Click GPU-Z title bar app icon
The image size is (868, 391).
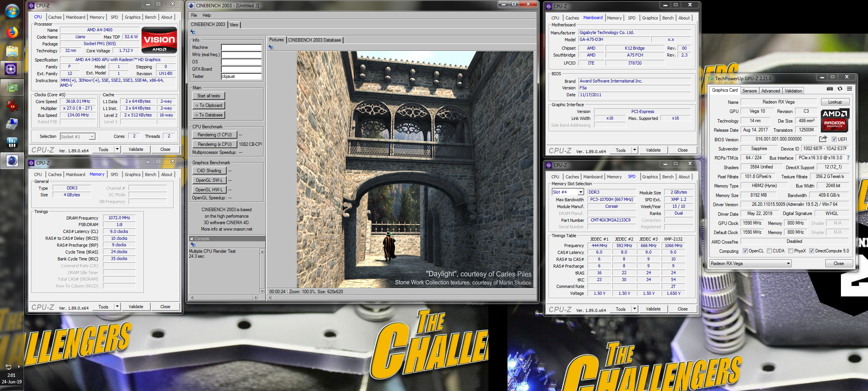click(711, 79)
